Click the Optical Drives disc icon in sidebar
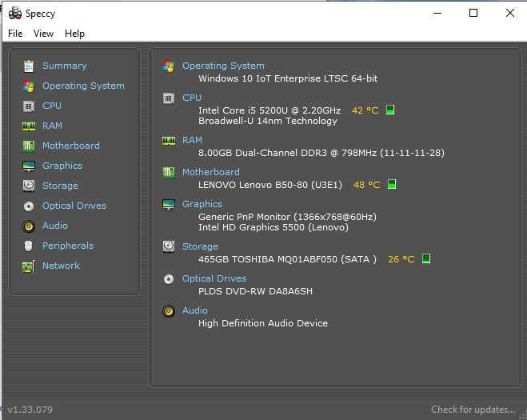 click(x=29, y=206)
